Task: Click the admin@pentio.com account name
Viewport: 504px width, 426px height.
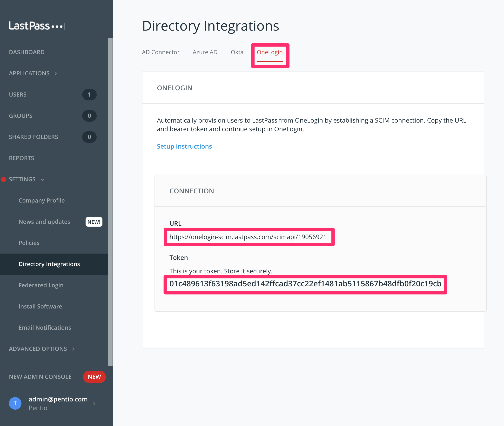Action: point(58,399)
